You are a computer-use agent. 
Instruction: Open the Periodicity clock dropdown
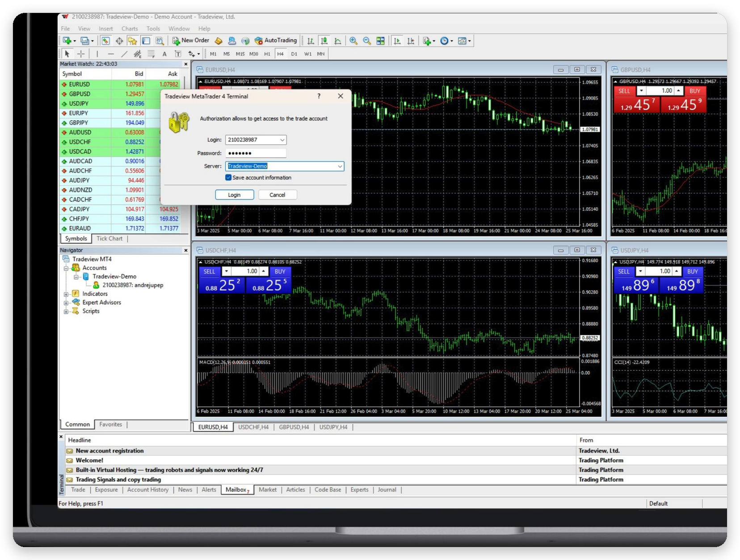(446, 41)
